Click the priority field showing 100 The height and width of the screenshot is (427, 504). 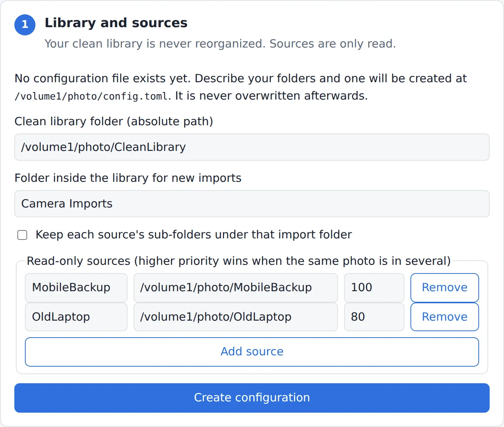coord(374,287)
